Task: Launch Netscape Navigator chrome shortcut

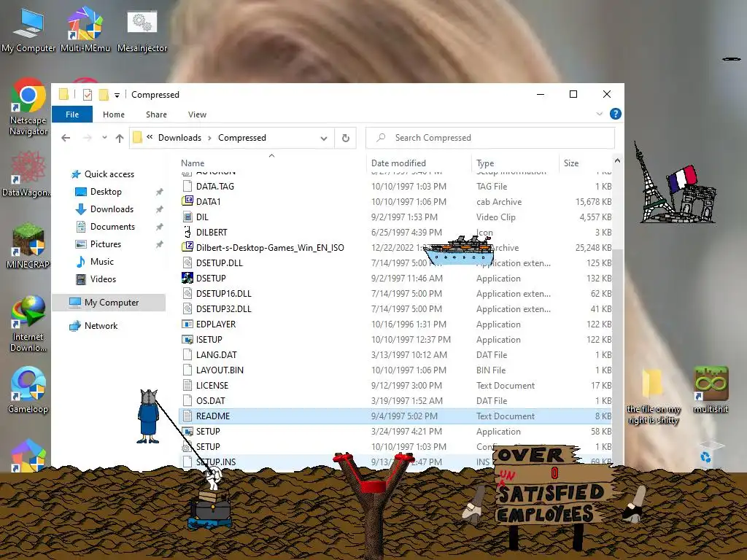Action: pos(28,107)
